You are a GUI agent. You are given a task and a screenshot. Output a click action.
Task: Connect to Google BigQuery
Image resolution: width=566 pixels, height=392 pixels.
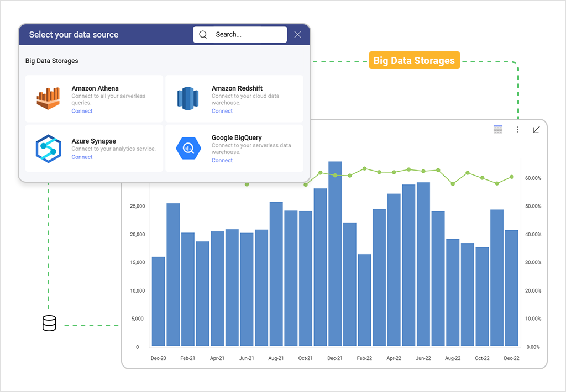pos(222,160)
